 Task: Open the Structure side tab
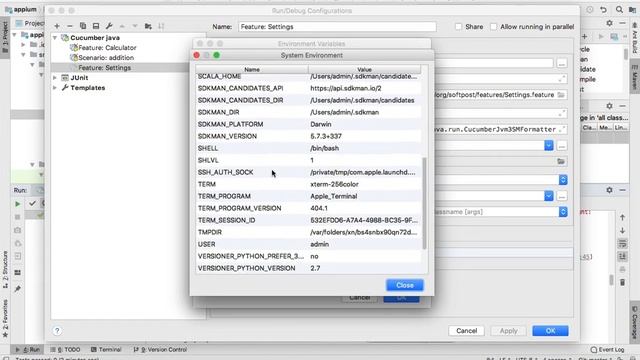5,269
